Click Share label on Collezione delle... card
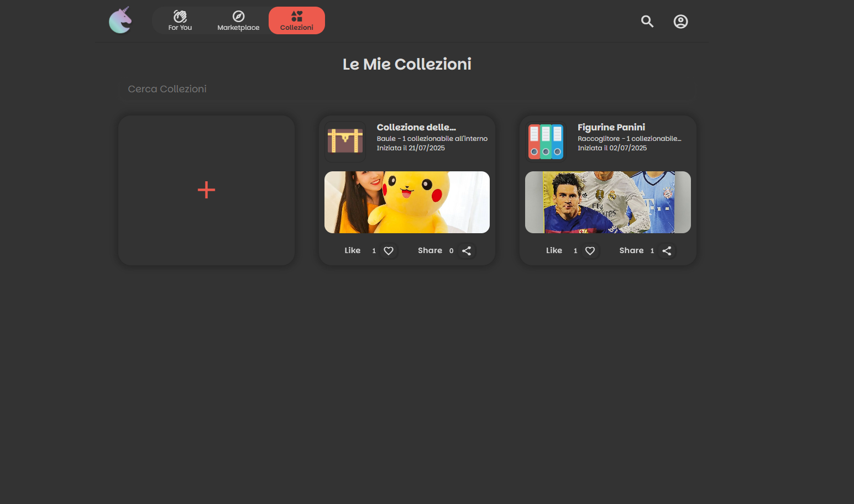Viewport: 854px width, 504px height. point(430,250)
